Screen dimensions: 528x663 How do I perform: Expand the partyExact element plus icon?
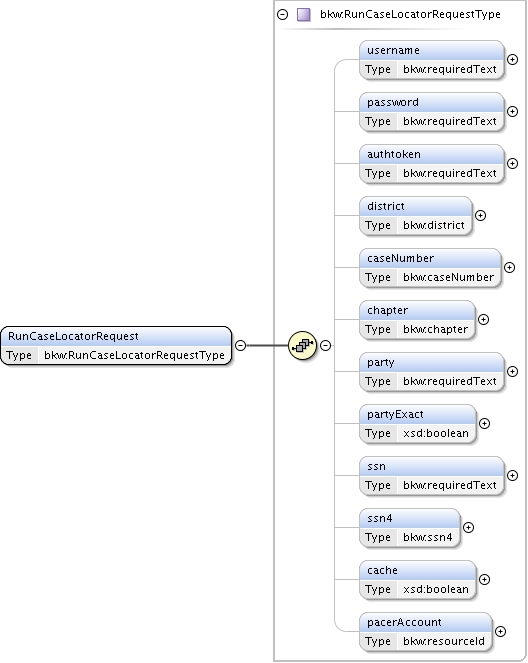484,424
